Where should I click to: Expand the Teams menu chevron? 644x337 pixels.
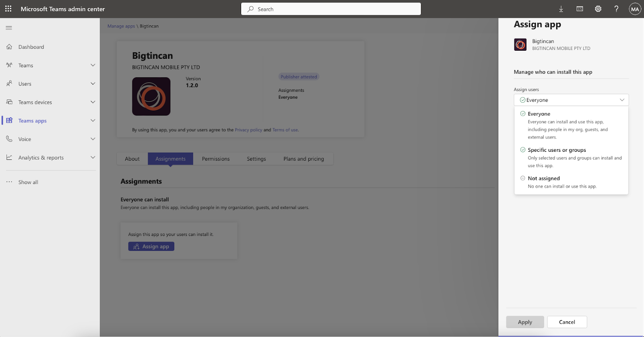pos(93,65)
